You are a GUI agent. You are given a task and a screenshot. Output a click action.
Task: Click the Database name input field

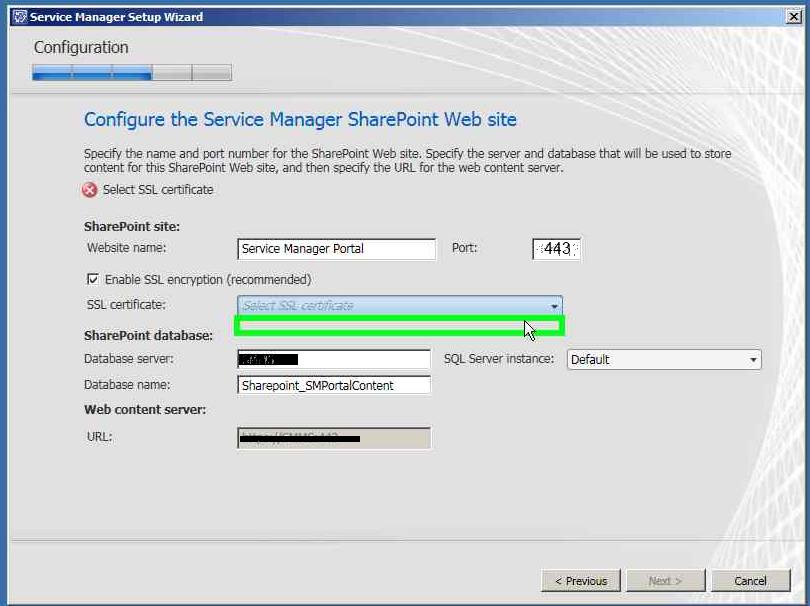[334, 385]
